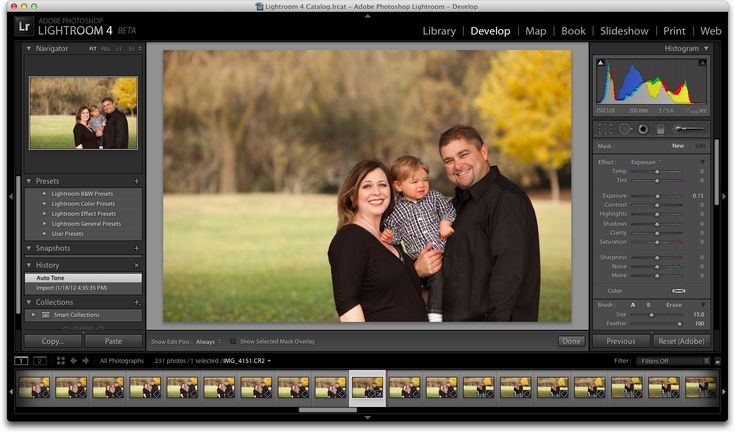This screenshot has width=735, height=433.
Task: Open the Map module
Action: coord(536,31)
